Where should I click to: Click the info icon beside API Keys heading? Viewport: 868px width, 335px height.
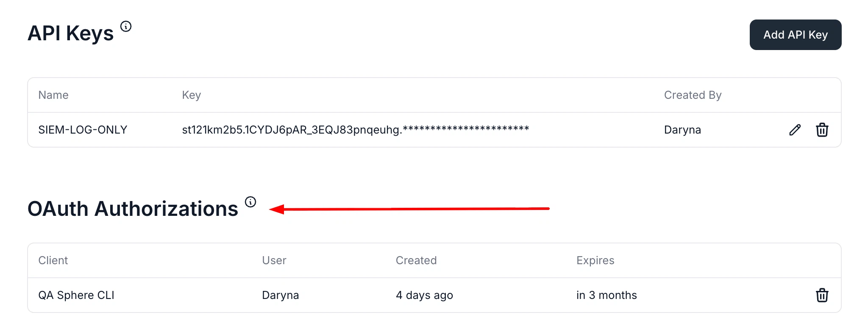(x=126, y=26)
